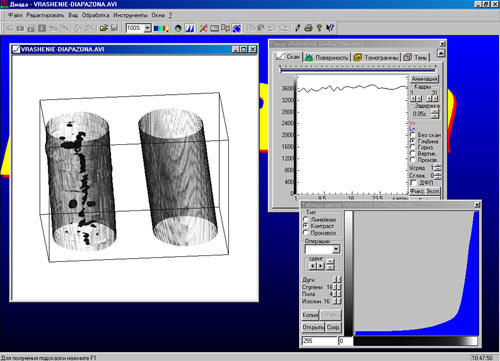Screen dimensions: 500x361
Task: Click the VRASHENIE-DIAPAZONA.AVI window title icon
Action: (16, 50)
